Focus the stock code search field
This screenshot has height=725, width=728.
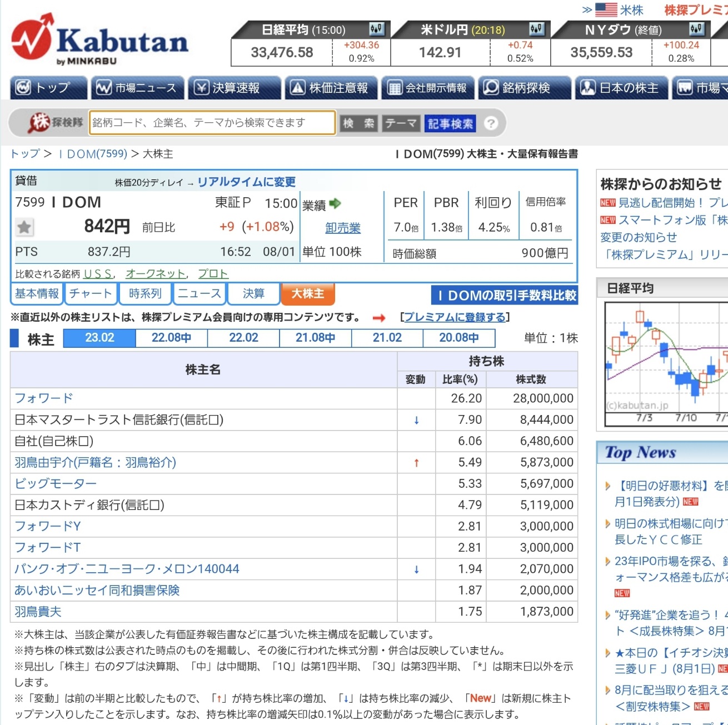212,123
